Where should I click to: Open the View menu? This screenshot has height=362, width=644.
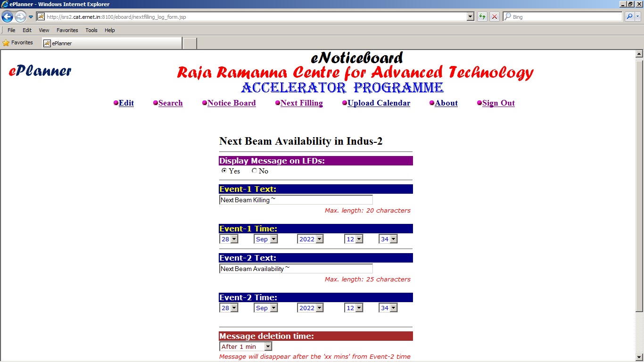coord(44,30)
